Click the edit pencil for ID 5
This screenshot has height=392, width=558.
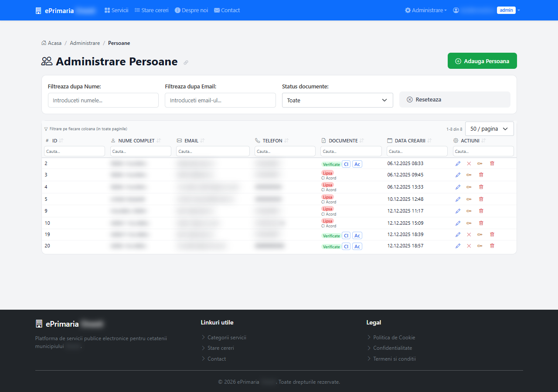click(x=458, y=199)
